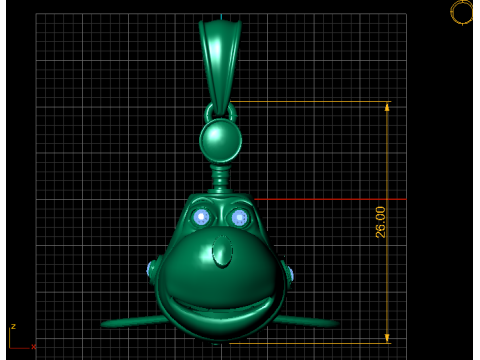Image resolution: width=480 pixels, height=360 pixels.
Task: Click the red X-axis line in the viewport
Action: coord(330,199)
